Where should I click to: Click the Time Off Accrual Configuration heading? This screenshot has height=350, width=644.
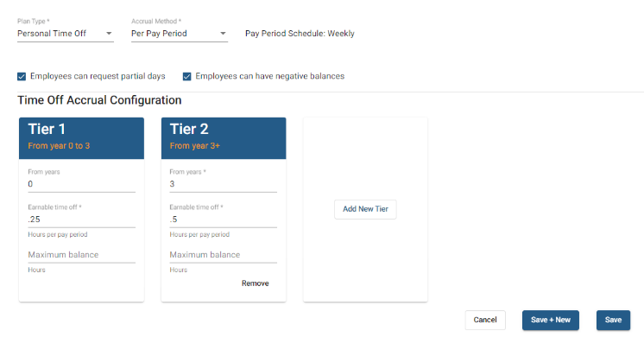(99, 100)
